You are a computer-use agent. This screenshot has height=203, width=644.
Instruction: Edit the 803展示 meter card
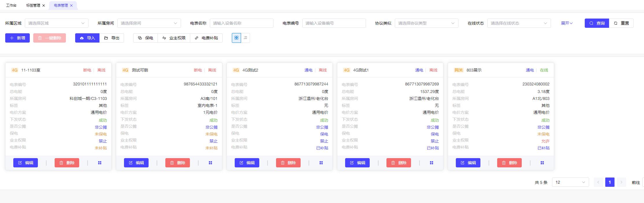[468, 163]
